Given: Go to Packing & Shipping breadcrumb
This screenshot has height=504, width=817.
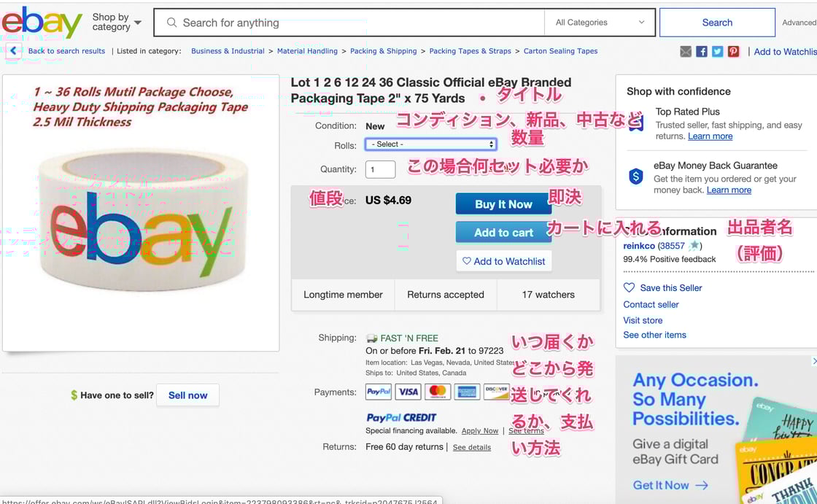Looking at the screenshot, I should 383,51.
